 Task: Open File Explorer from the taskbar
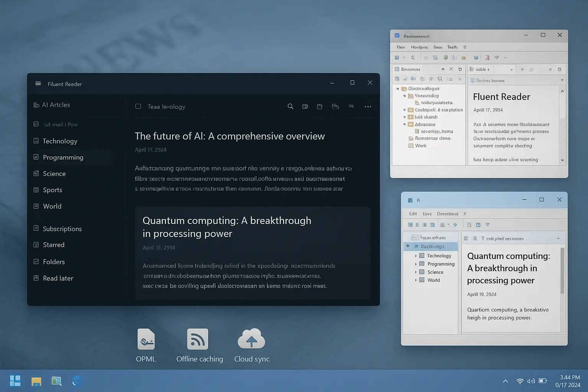(36, 381)
